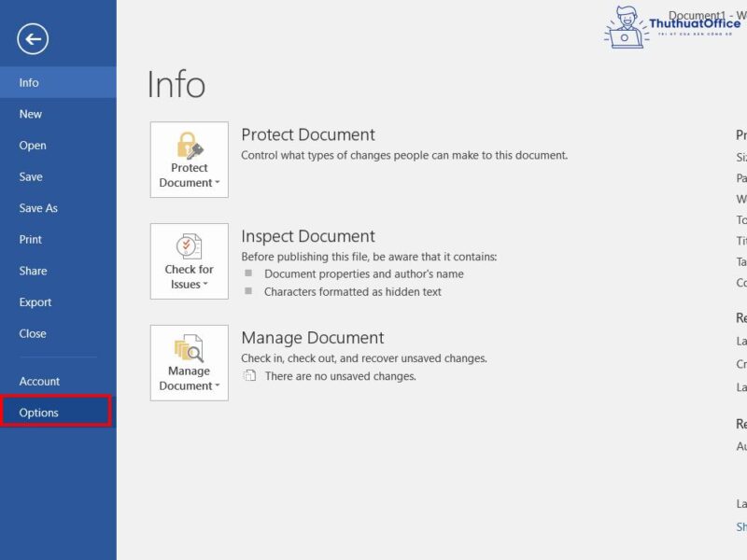Click Close in the backstage menu

pyautogui.click(x=33, y=333)
